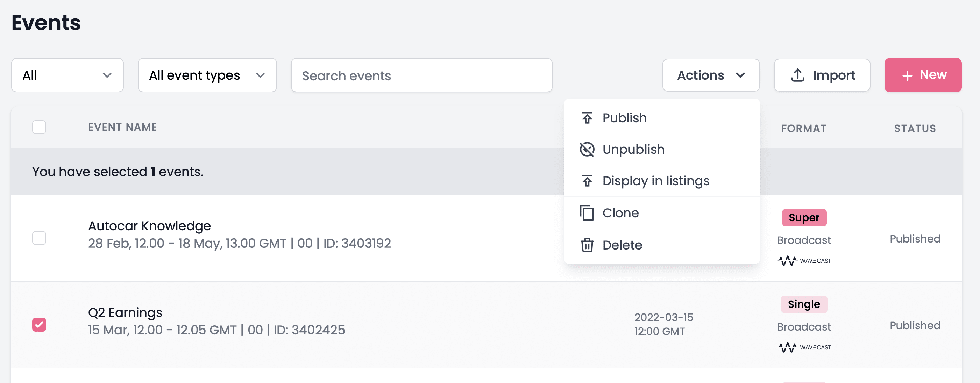Image resolution: width=980 pixels, height=383 pixels.
Task: Toggle the select-all events checkbox
Action: click(39, 127)
